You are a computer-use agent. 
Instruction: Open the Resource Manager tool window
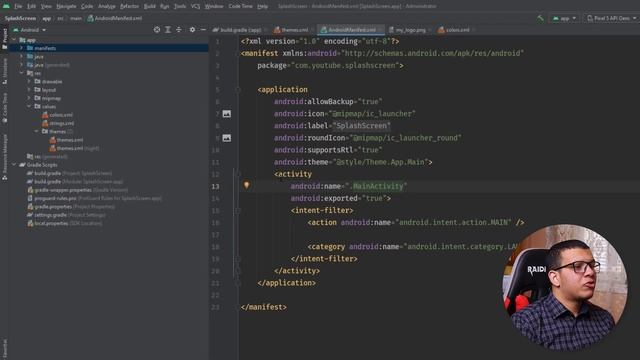click(4, 157)
